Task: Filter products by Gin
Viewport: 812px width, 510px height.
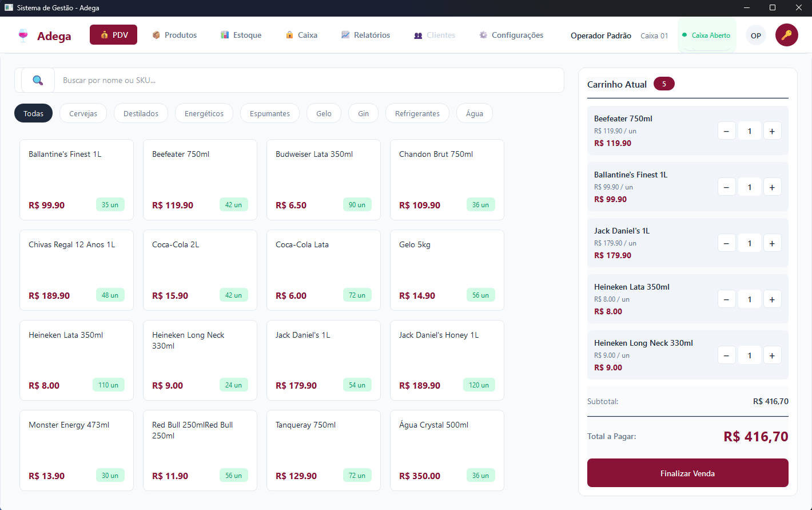Action: tap(364, 113)
